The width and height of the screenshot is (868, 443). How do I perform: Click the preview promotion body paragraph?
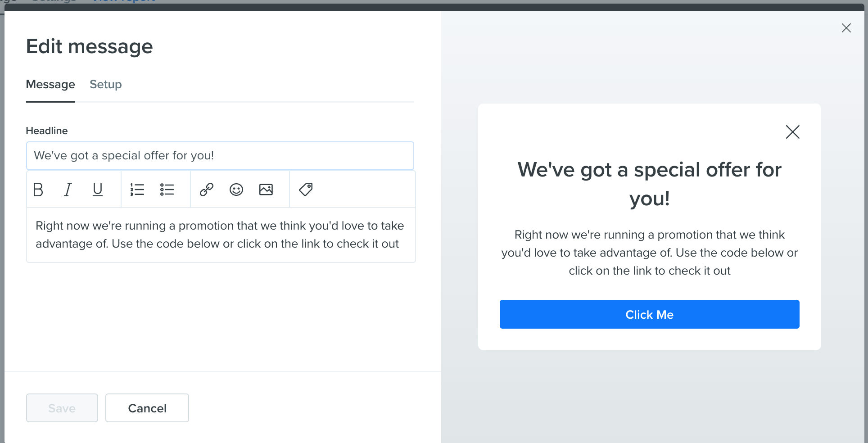(650, 253)
